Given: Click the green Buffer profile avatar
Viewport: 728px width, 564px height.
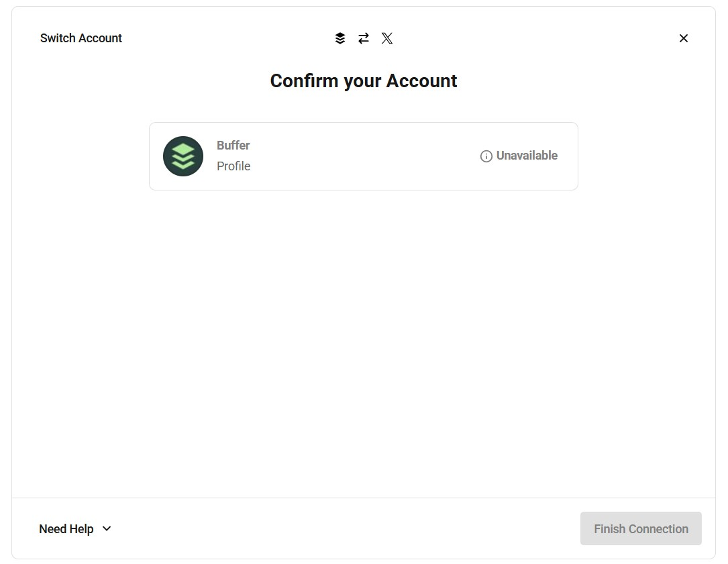Looking at the screenshot, I should pos(183,156).
